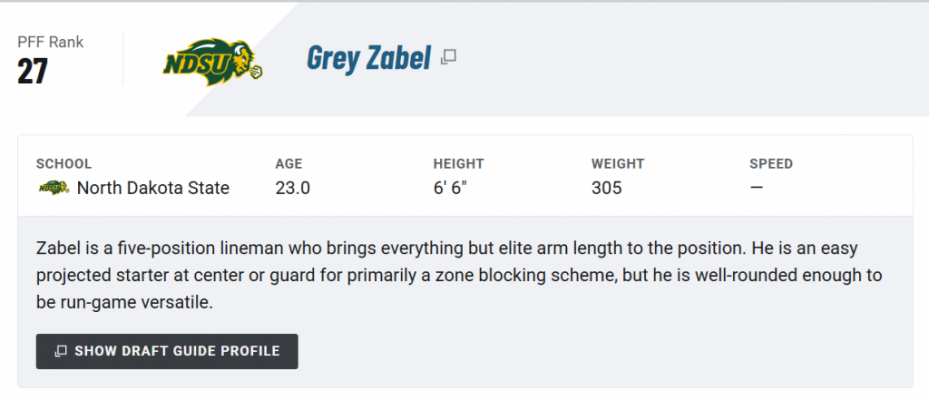Open the Grey Zabel player name link

pos(369,58)
